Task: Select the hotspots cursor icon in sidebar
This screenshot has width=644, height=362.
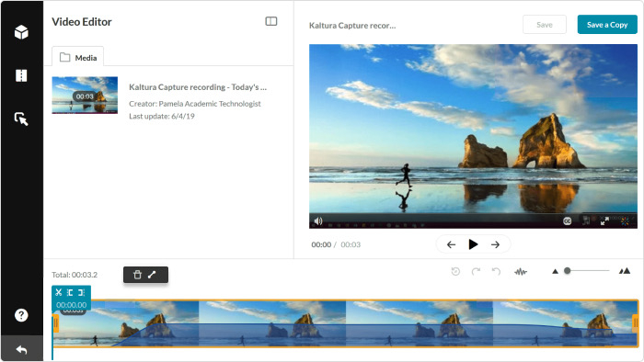Action: pos(21,119)
